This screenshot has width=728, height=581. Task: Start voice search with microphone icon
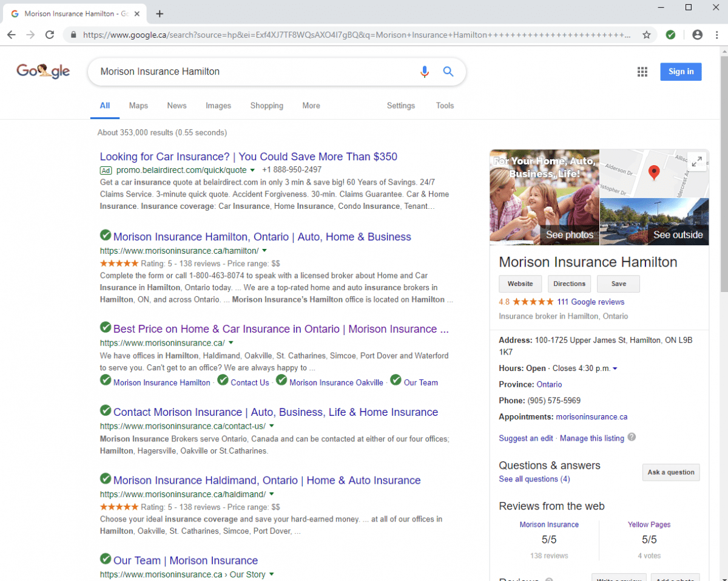pyautogui.click(x=425, y=72)
